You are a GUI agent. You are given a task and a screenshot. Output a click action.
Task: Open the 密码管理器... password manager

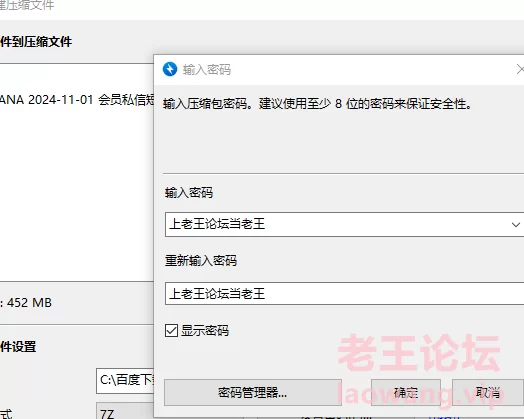tap(253, 392)
